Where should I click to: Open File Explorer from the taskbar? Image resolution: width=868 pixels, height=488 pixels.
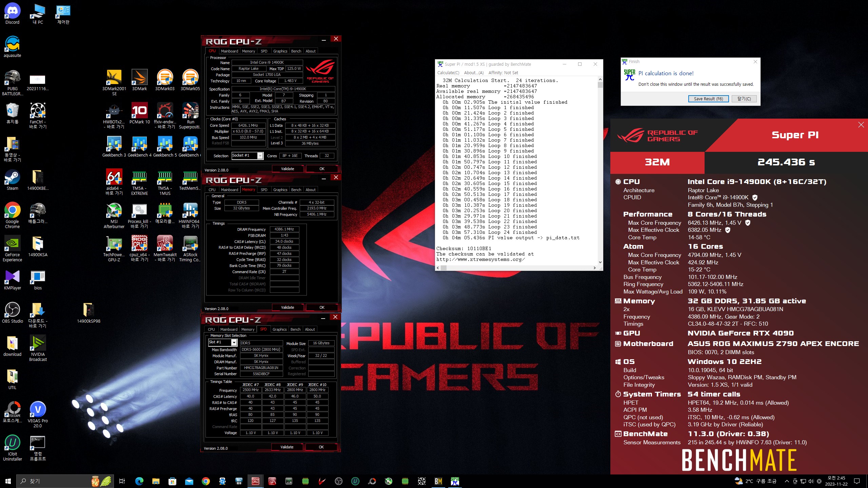tap(156, 481)
